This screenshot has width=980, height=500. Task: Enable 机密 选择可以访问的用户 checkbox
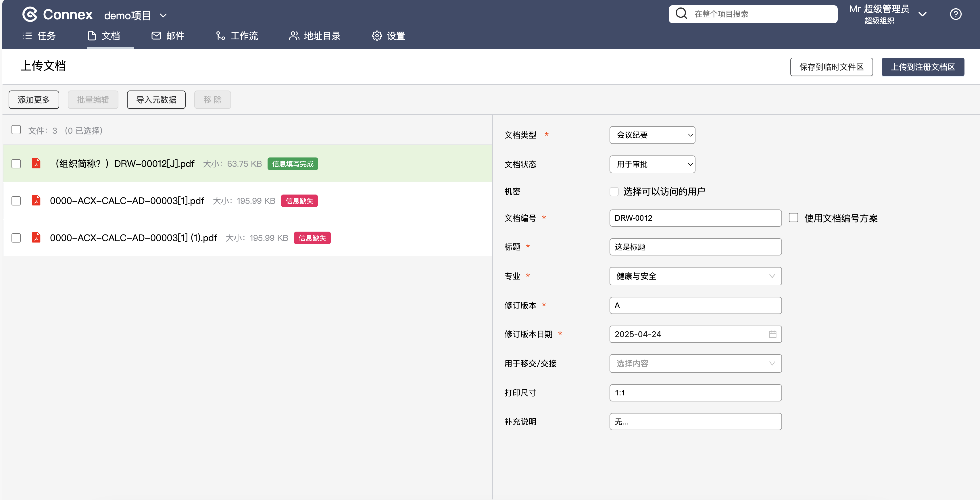(x=614, y=191)
